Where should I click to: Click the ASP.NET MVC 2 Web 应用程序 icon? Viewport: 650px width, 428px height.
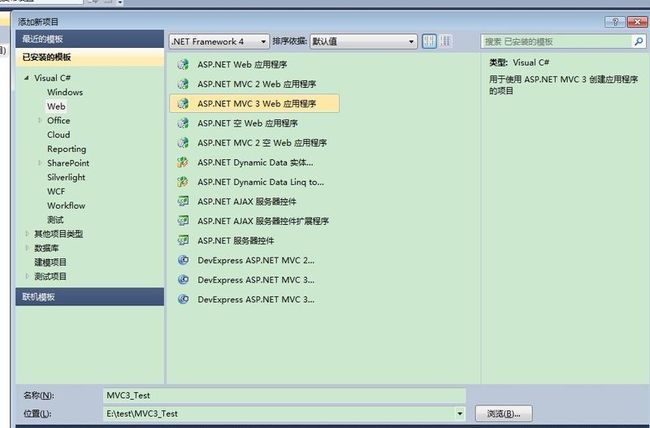click(x=183, y=84)
